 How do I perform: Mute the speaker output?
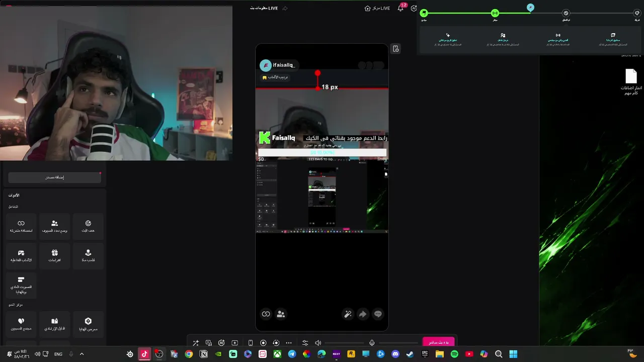pos(318,343)
